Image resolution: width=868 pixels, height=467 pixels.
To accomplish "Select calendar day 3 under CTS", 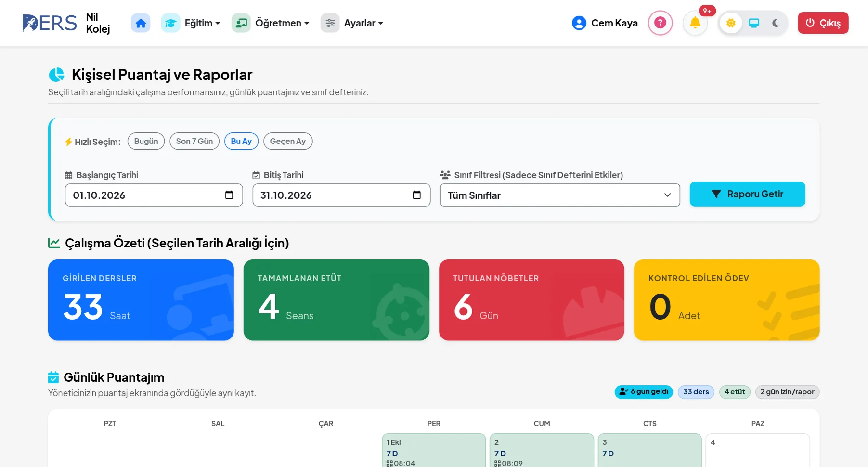I will coord(650,451).
